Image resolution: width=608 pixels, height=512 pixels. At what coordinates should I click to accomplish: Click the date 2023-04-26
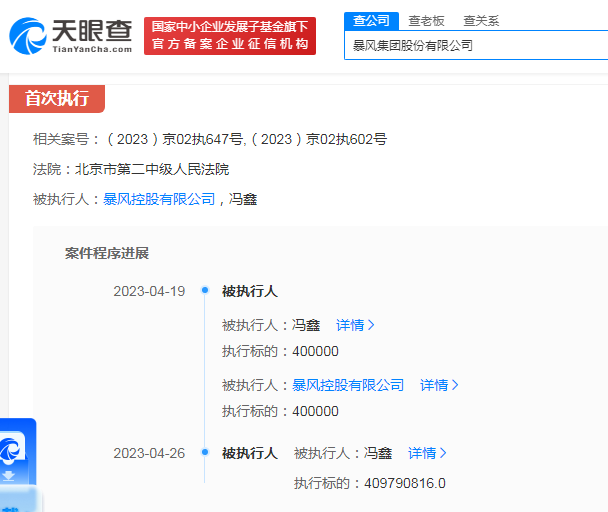tap(149, 453)
